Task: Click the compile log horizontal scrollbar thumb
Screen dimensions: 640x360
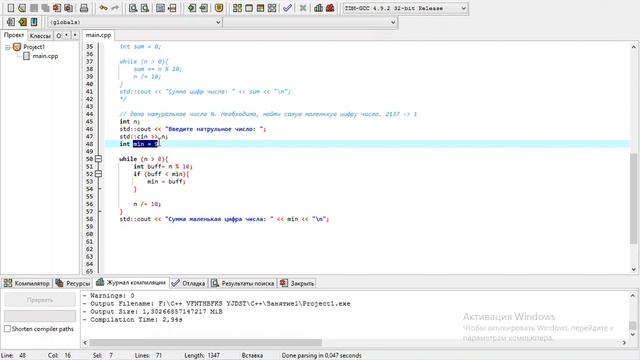Action: tap(205, 342)
